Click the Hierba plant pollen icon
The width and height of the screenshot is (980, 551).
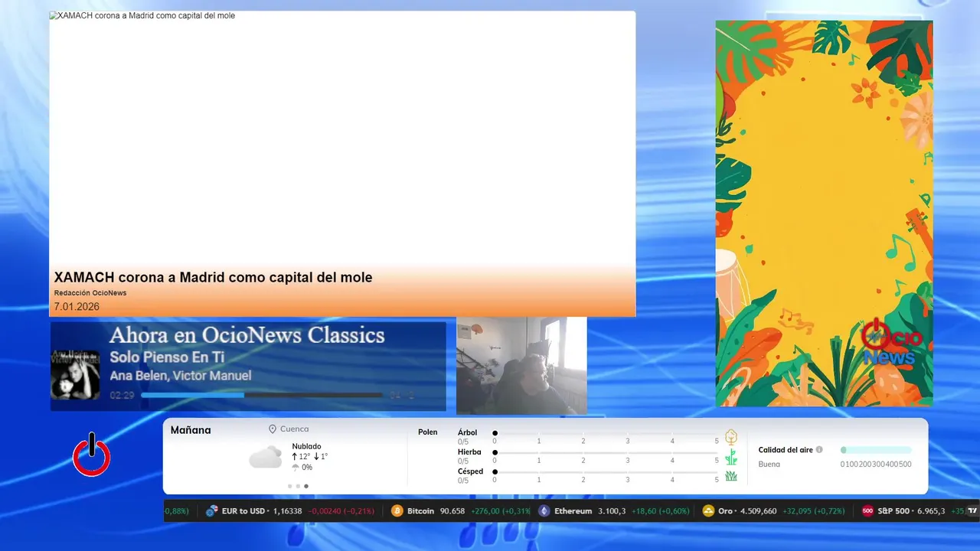coord(731,457)
